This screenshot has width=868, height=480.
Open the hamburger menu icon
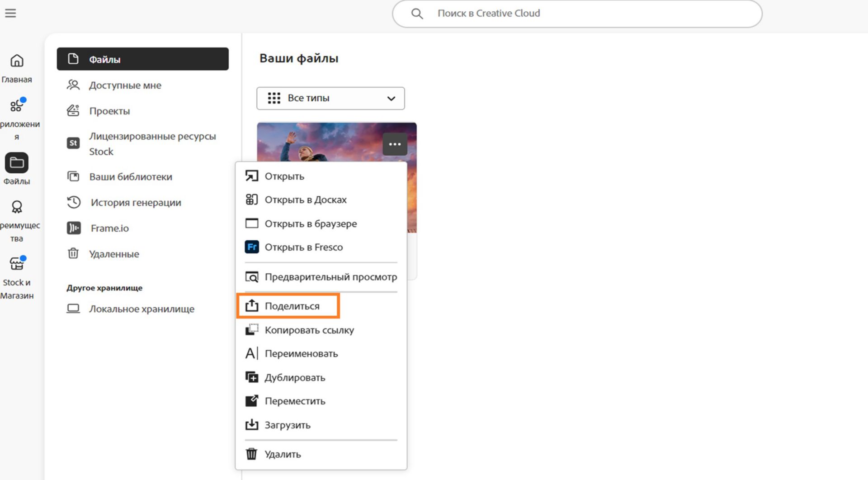tap(10, 13)
